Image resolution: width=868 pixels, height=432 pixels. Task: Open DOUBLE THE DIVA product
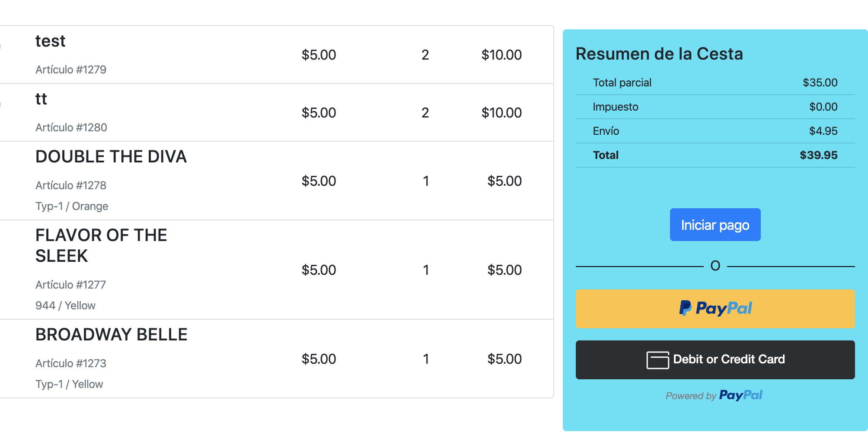coord(111,156)
